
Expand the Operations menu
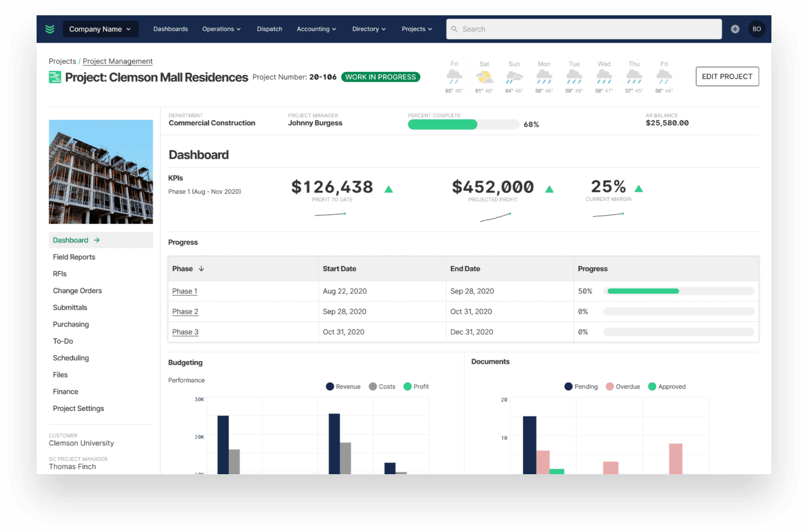[222, 29]
